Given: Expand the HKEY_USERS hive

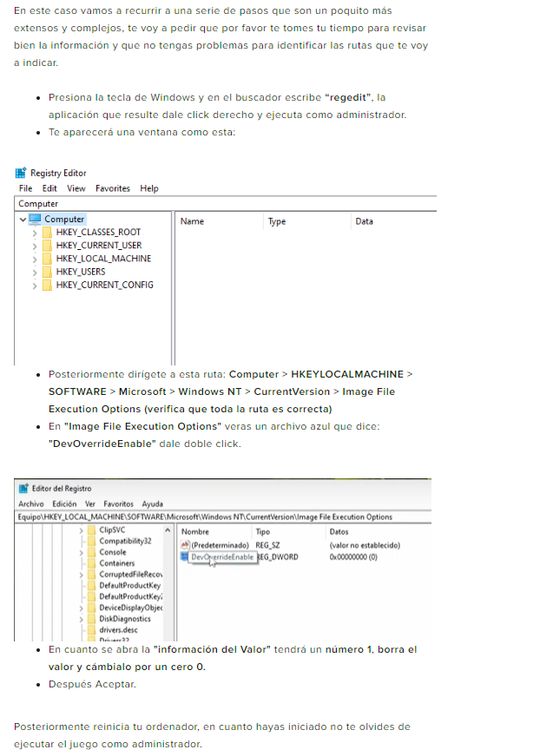Looking at the screenshot, I should tap(34, 273).
